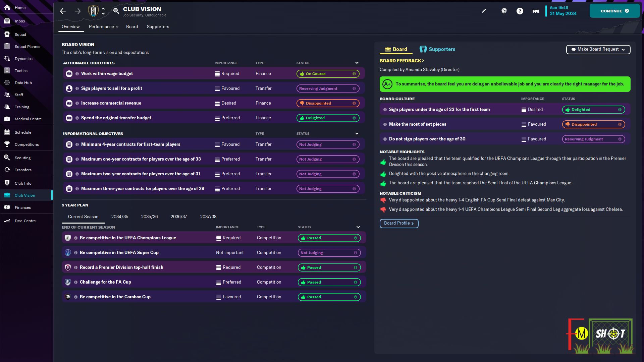Go back with the left arrow
The width and height of the screenshot is (644, 362).
[63, 11]
